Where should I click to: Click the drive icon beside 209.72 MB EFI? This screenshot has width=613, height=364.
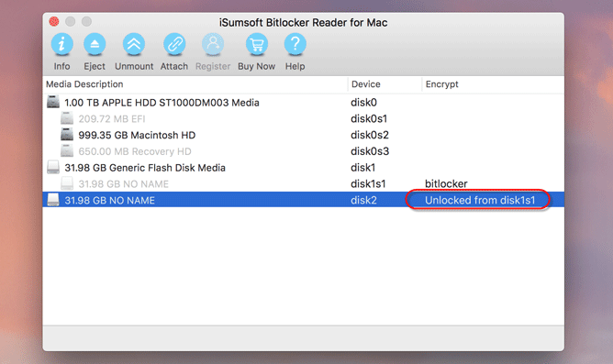(67, 118)
